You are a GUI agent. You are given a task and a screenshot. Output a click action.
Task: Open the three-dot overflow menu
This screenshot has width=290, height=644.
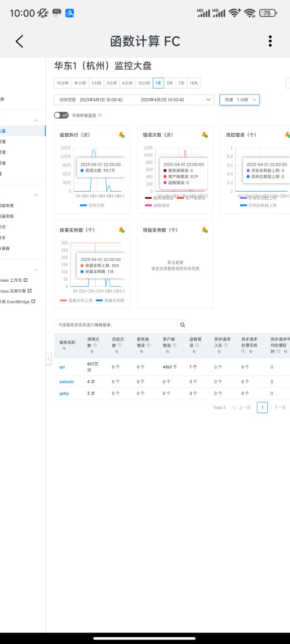coord(270,41)
